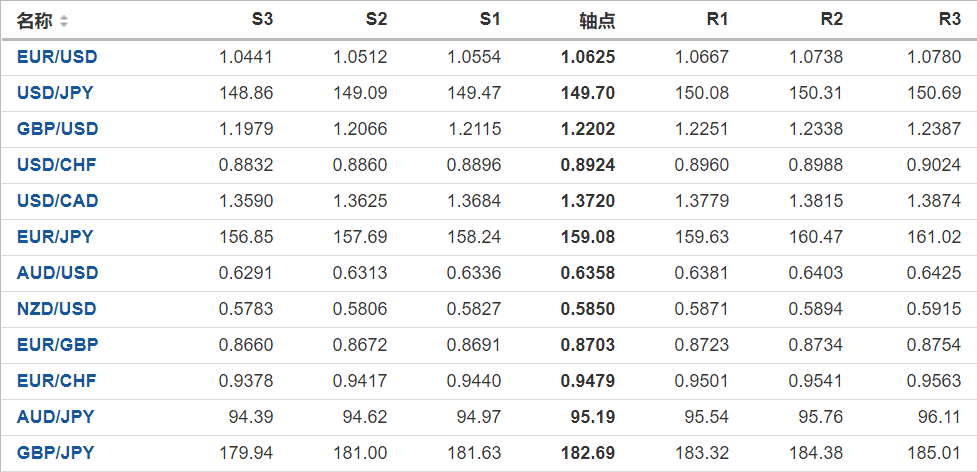The height and width of the screenshot is (472, 977).
Task: Open the GBP/JPY pair link
Action: coord(55,453)
